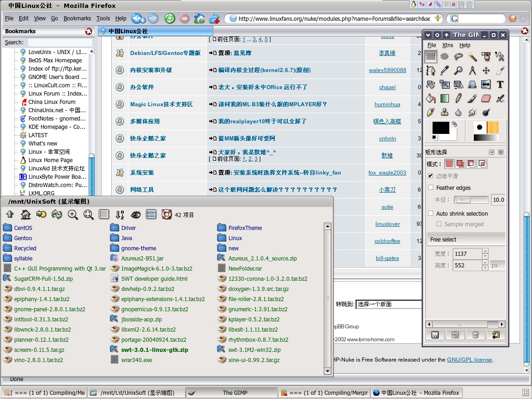Increase the 宽度 width spinner value
532x399 pixels.
[485, 251]
